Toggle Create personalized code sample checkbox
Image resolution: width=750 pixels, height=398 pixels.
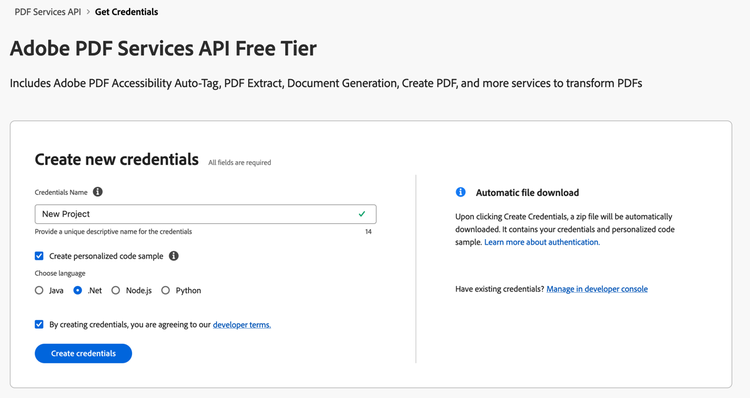(x=39, y=256)
